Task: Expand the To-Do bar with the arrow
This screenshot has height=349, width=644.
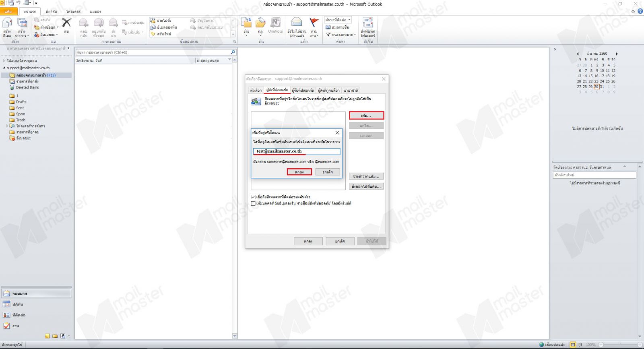Action: pyautogui.click(x=555, y=50)
